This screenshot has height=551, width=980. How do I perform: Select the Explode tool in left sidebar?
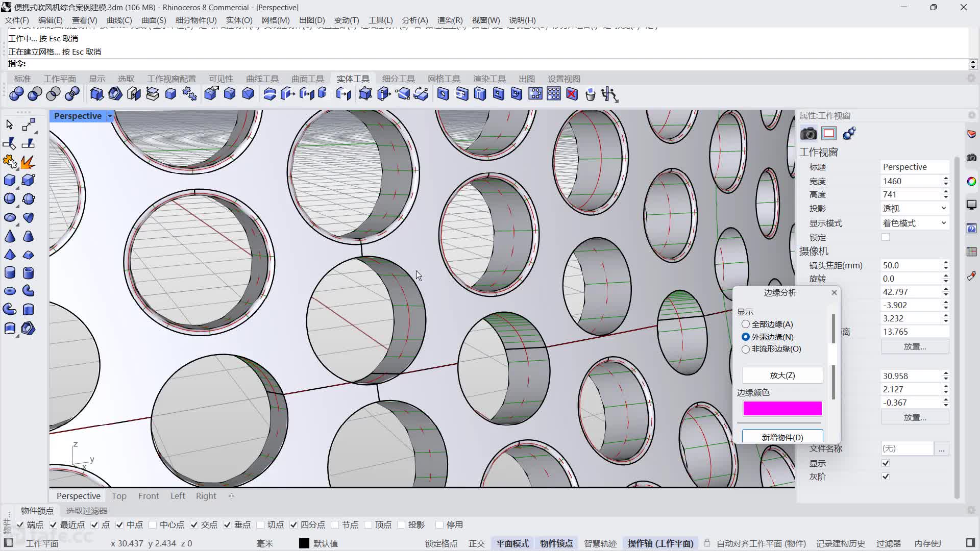click(x=28, y=162)
